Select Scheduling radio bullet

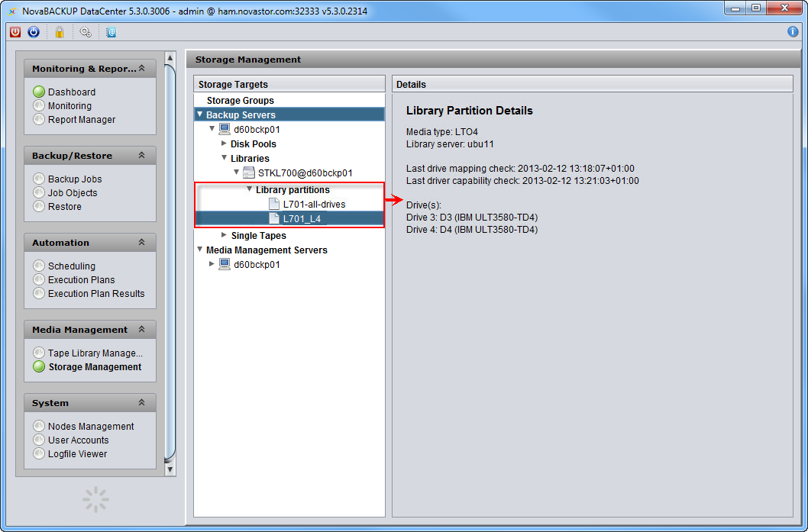coord(39,266)
